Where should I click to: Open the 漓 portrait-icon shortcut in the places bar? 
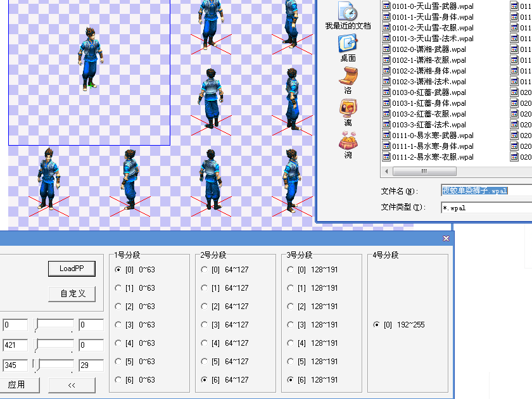point(348,113)
